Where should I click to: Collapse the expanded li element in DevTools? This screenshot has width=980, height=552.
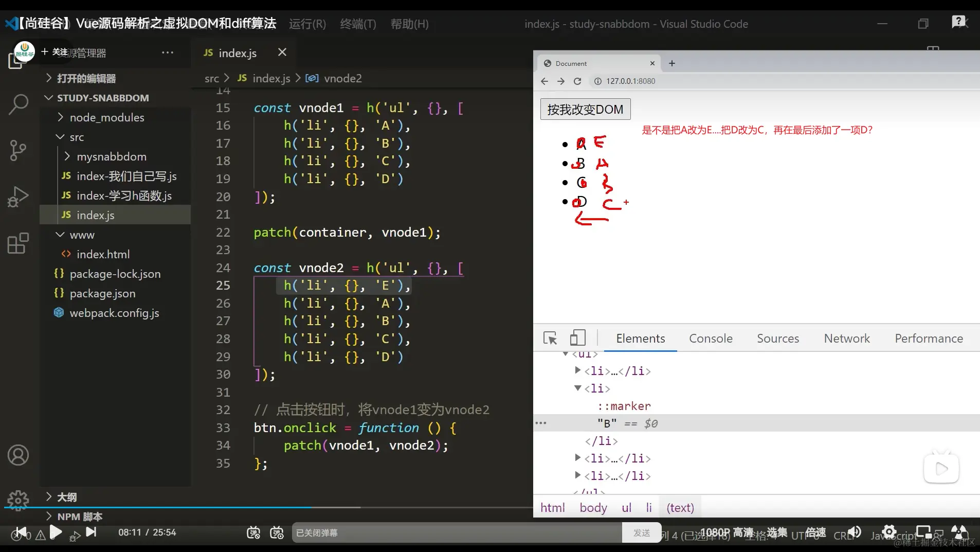point(578,388)
